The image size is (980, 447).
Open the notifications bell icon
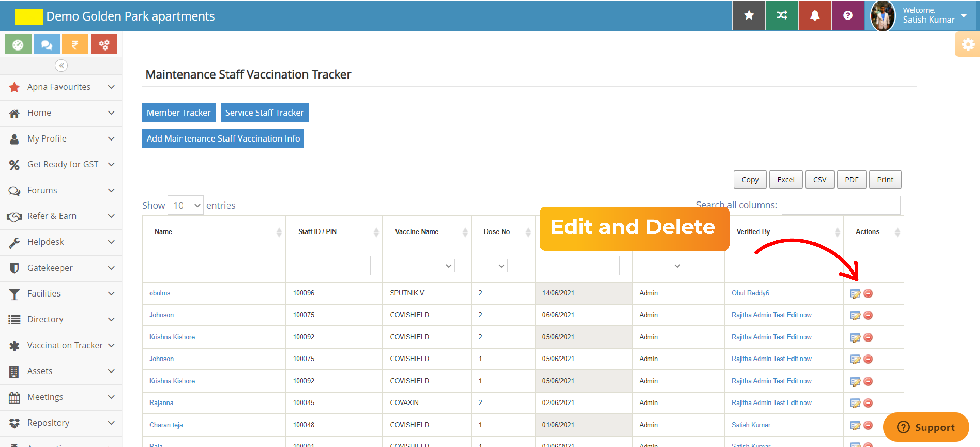[x=815, y=16]
